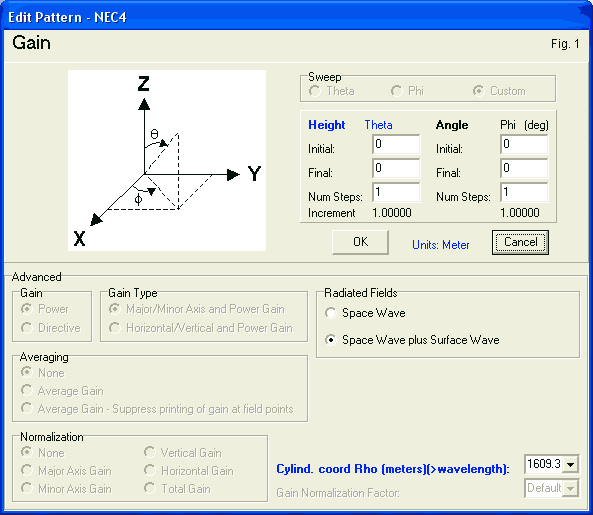This screenshot has height=515, width=593.
Task: Click the Angle Phi Final field
Action: [524, 168]
